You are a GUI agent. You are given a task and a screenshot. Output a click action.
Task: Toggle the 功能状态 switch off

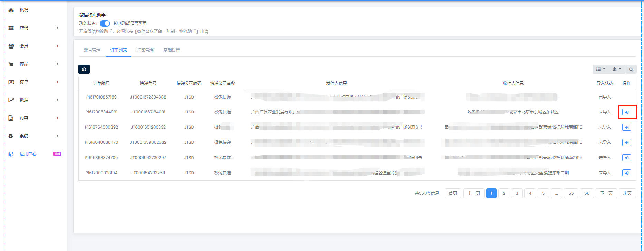pos(105,24)
